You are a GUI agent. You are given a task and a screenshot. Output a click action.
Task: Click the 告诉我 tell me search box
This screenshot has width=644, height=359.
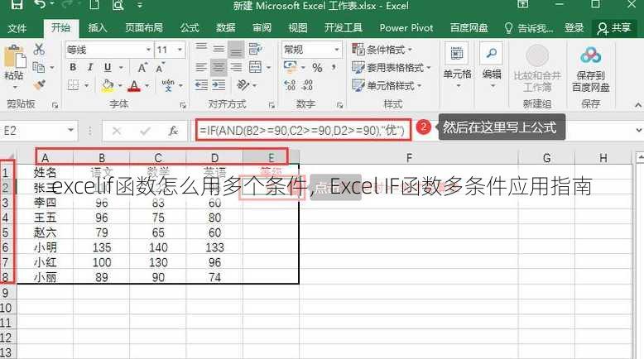tap(529, 28)
